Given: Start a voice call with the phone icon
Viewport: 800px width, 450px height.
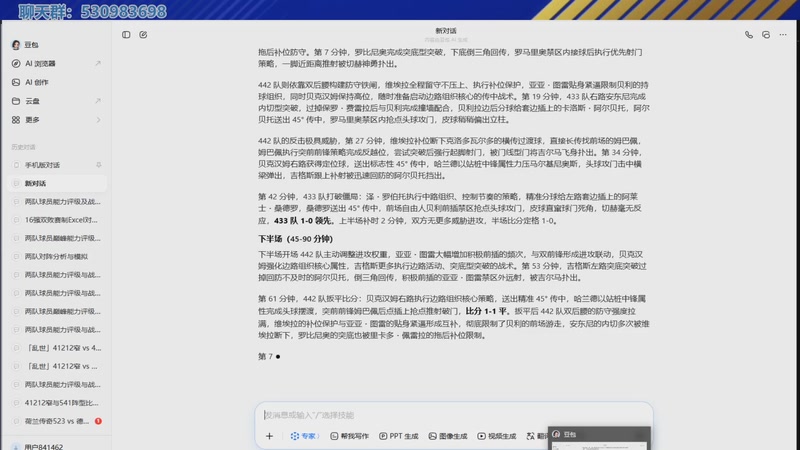Looking at the screenshot, I should [748, 35].
